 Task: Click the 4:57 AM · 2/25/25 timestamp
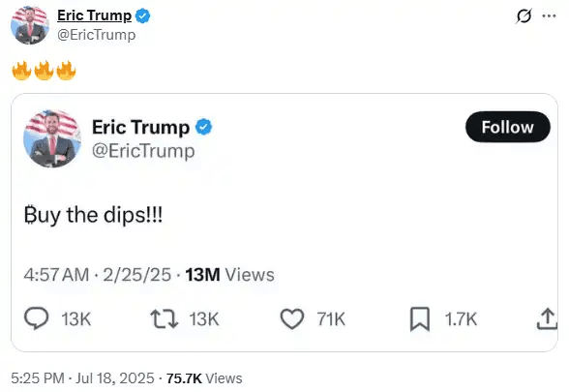pyautogui.click(x=97, y=275)
